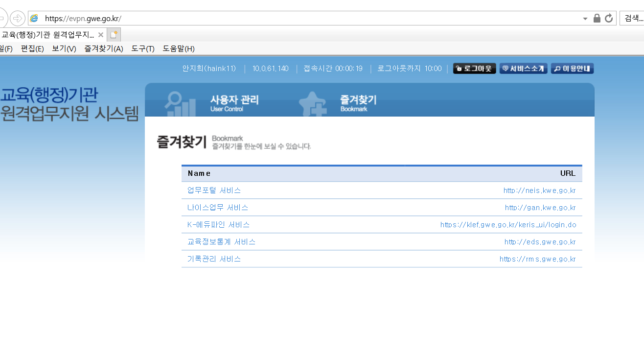644x358 pixels.
Task: Open the 도구(T) menu
Action: pos(143,48)
